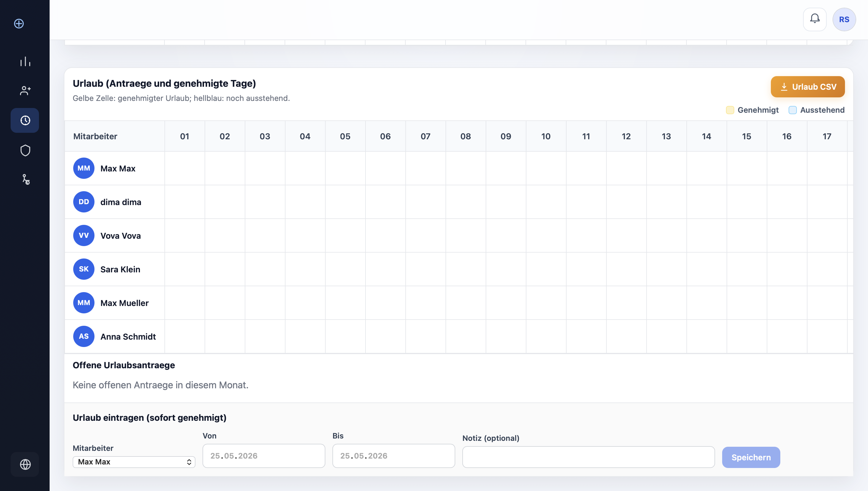Click the Ausstehend legend label

(822, 110)
